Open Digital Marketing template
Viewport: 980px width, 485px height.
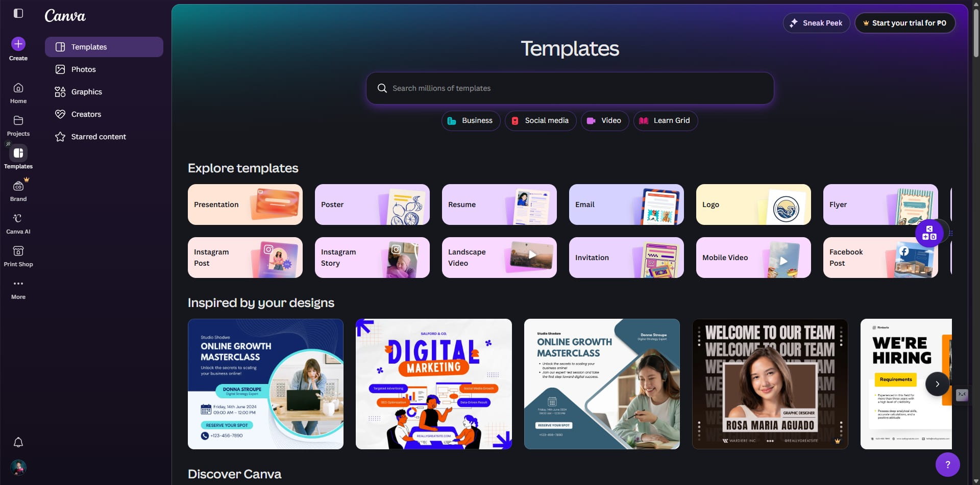click(x=434, y=384)
